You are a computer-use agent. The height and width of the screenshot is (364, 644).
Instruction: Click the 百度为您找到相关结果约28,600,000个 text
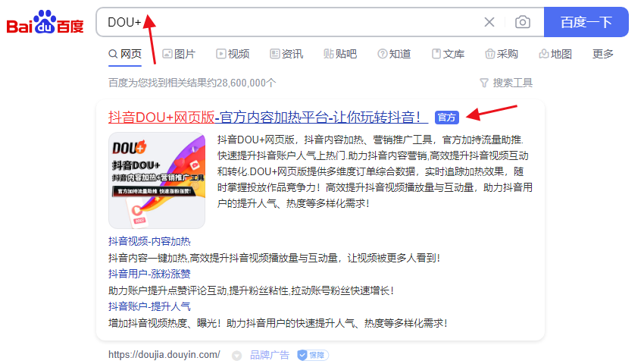click(x=192, y=83)
